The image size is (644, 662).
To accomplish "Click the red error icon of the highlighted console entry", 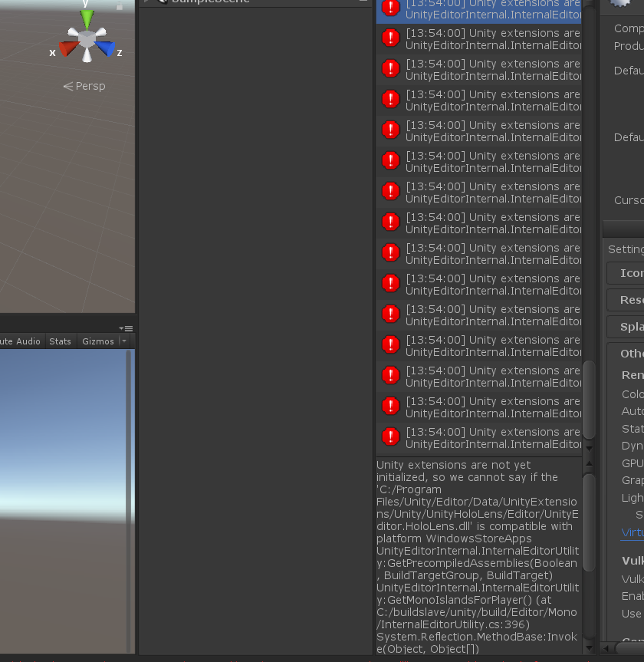I will [x=391, y=8].
